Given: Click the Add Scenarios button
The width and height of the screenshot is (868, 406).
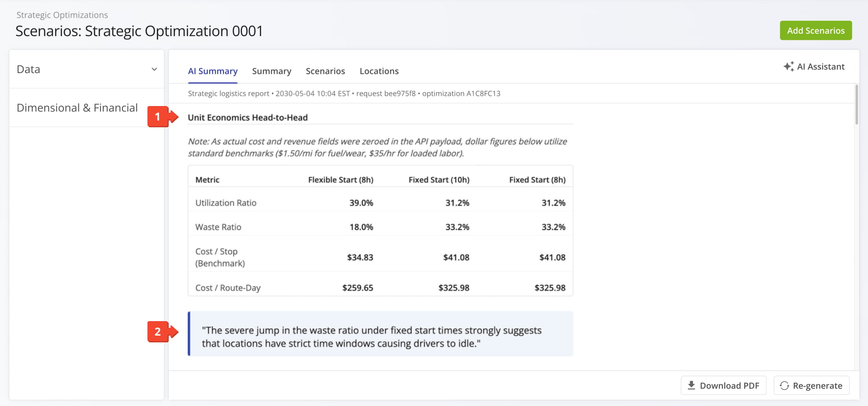Looking at the screenshot, I should coord(816,31).
